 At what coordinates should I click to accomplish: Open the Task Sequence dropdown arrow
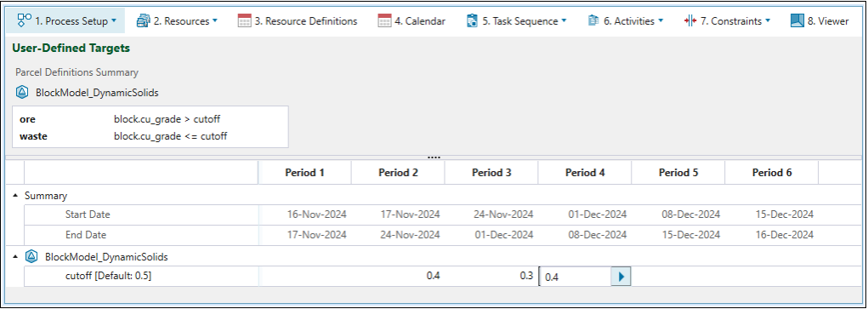[x=564, y=21]
